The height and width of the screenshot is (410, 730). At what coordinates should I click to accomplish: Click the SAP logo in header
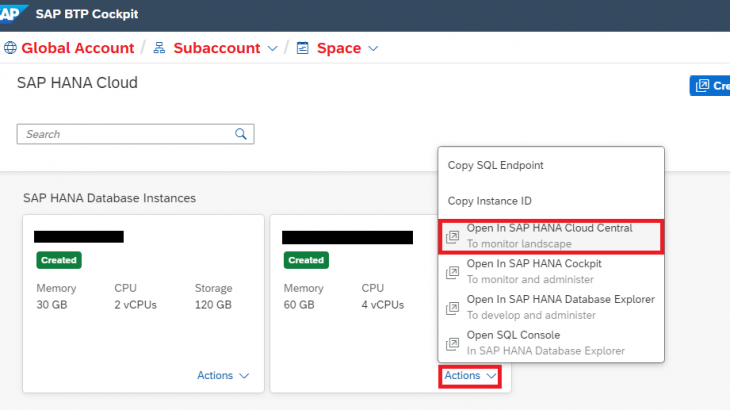click(17, 14)
